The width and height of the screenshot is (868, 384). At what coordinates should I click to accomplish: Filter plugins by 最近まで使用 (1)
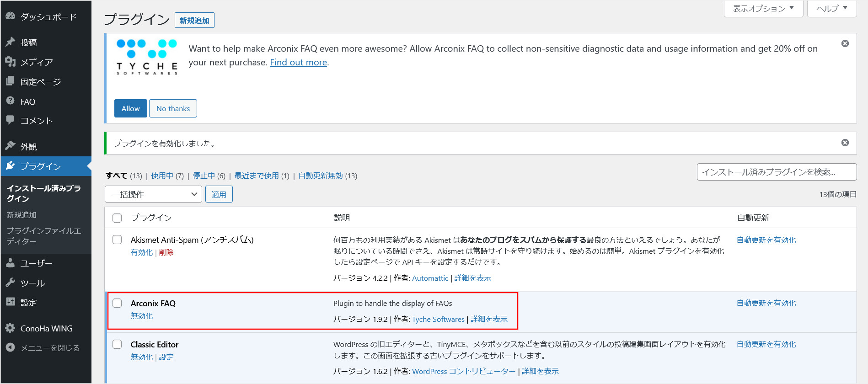click(x=262, y=176)
